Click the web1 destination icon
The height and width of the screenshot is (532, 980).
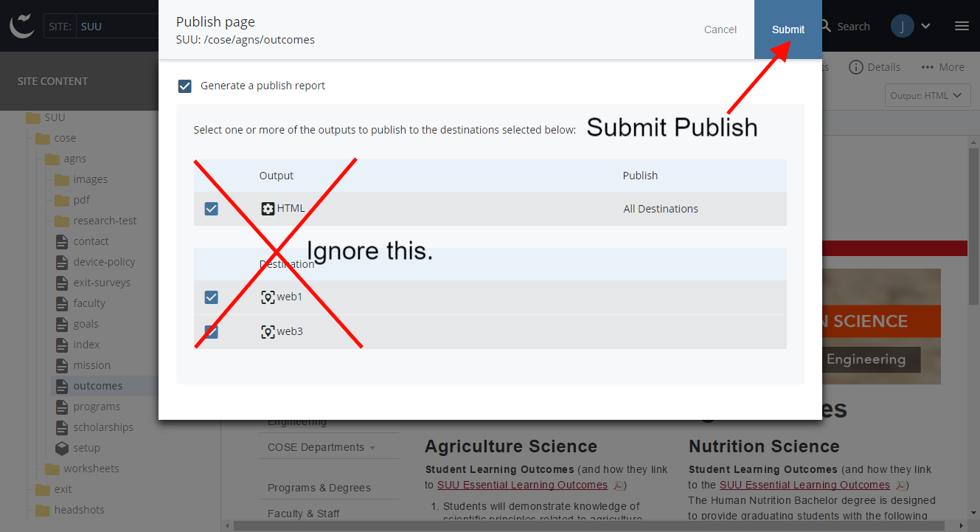coord(268,297)
